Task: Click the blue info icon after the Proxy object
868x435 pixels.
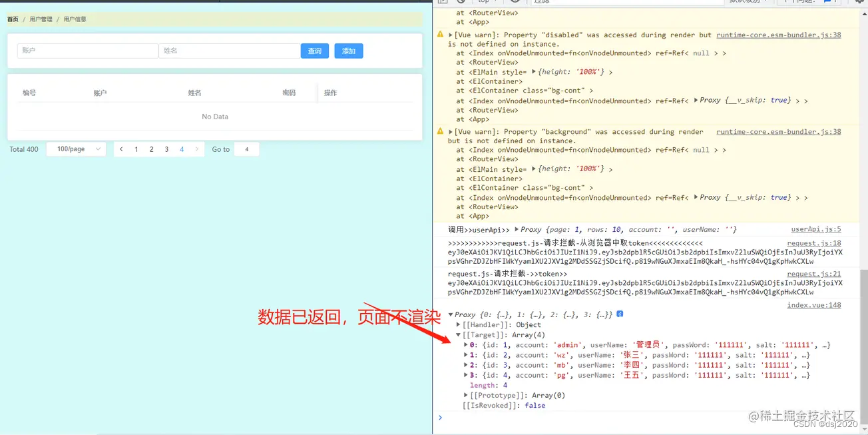Action: pos(620,314)
